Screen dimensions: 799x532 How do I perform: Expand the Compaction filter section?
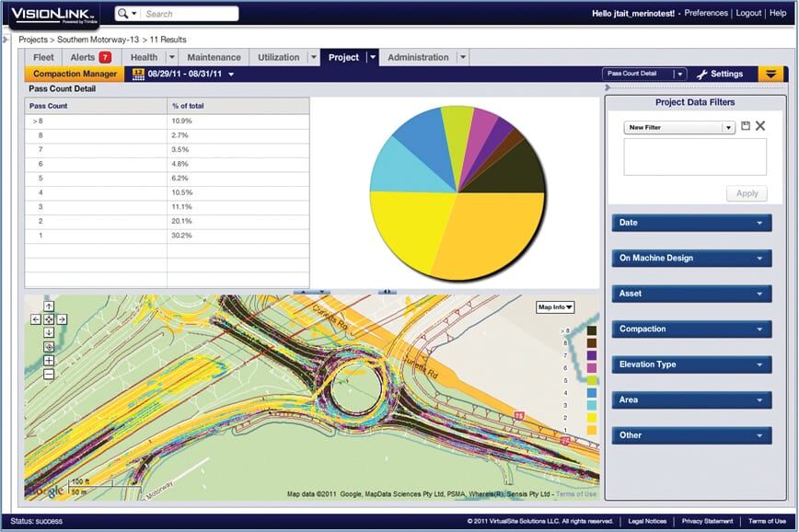click(691, 330)
